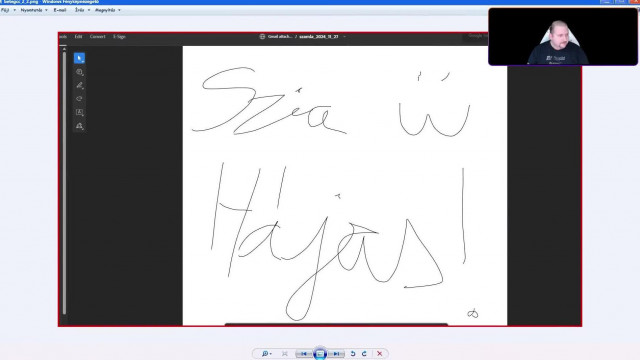The image size is (640, 360).
Task: Select the arrow Select tool in Acrobat
Action: tap(80, 58)
